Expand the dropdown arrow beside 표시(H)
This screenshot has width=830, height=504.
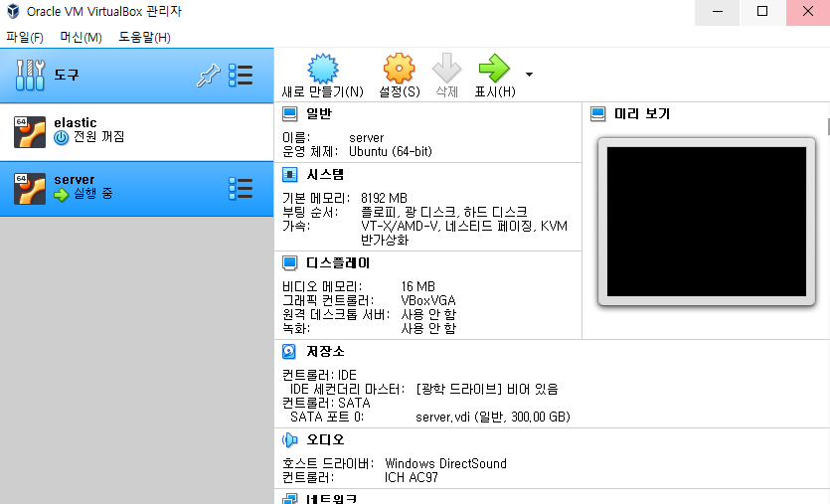(529, 75)
